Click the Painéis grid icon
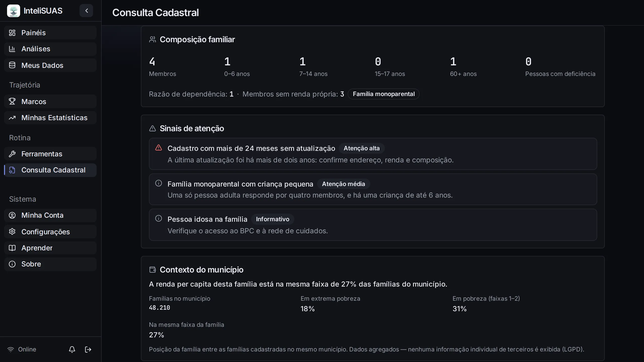644x362 pixels. (x=12, y=33)
